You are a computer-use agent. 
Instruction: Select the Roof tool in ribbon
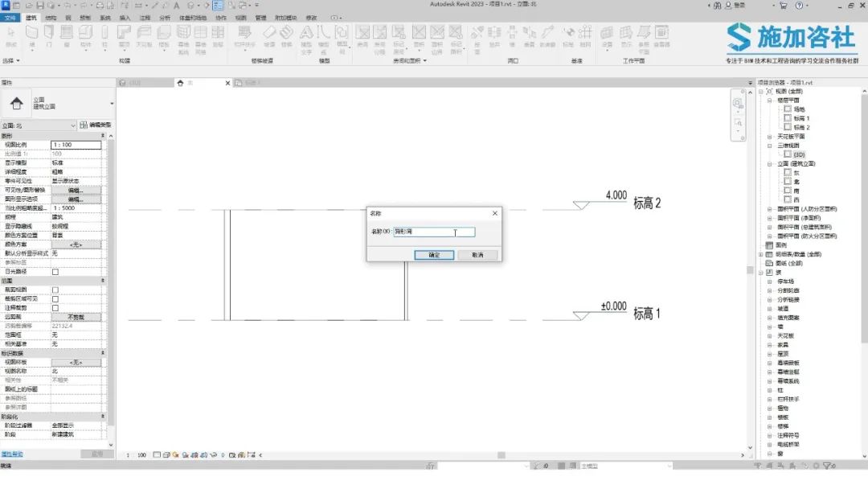click(x=124, y=36)
